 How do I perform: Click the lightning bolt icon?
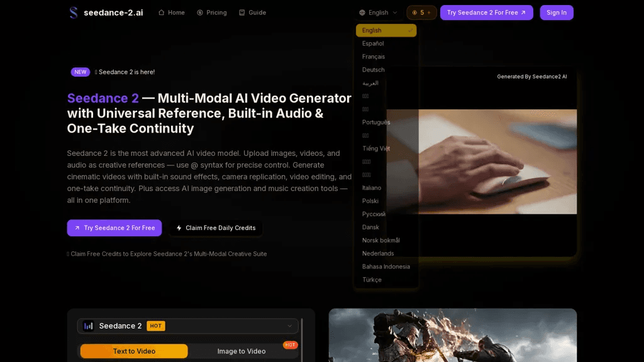(x=179, y=228)
